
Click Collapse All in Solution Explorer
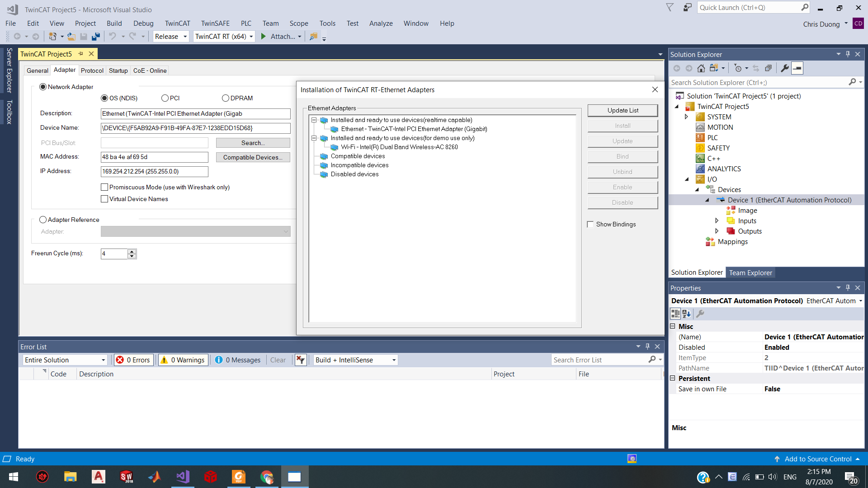point(768,68)
